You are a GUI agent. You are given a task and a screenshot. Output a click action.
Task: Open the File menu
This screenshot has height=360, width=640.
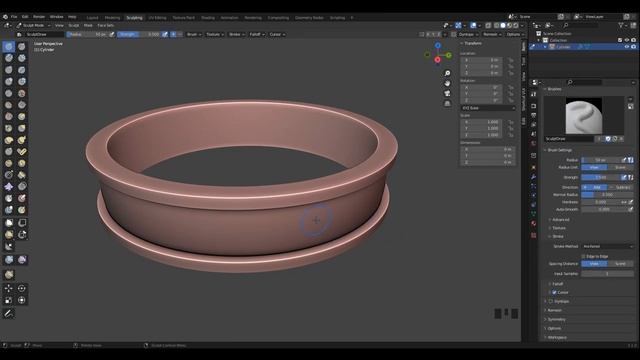pos(14,17)
